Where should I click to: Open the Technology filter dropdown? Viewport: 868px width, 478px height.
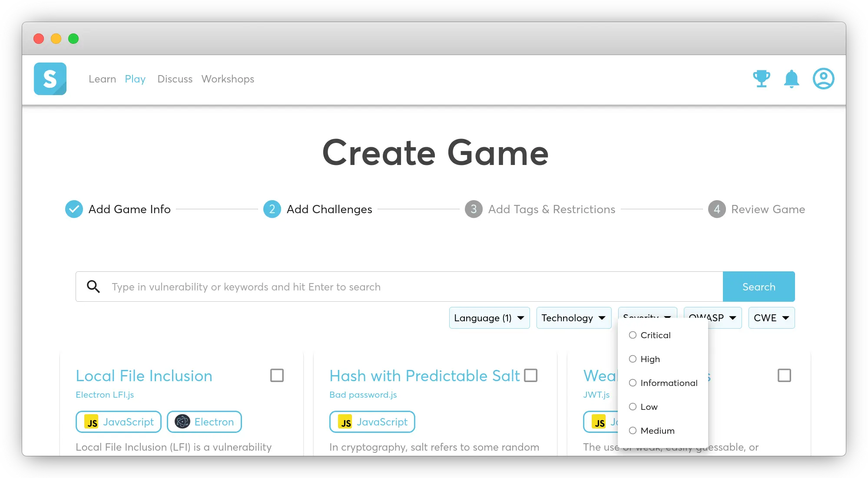pos(573,317)
